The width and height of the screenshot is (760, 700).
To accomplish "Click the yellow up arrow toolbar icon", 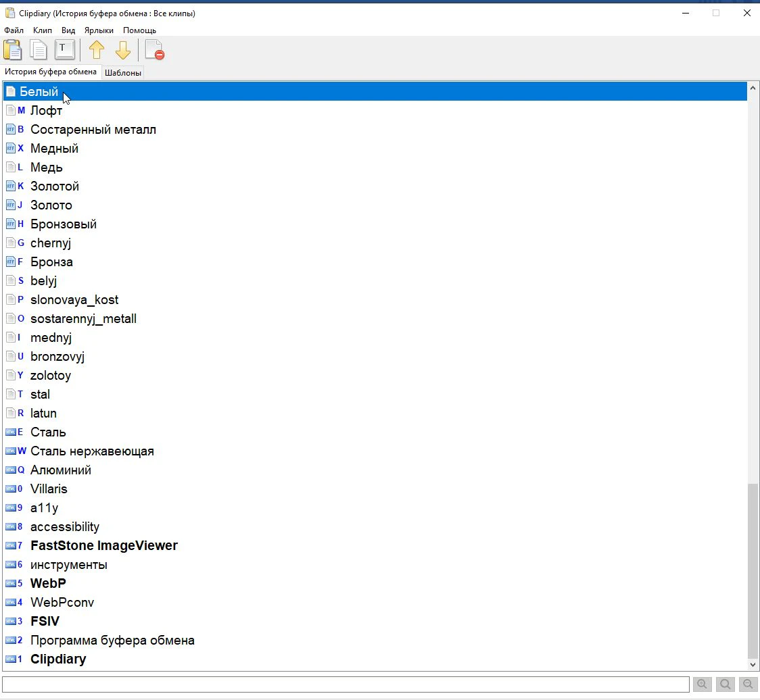I will point(97,49).
